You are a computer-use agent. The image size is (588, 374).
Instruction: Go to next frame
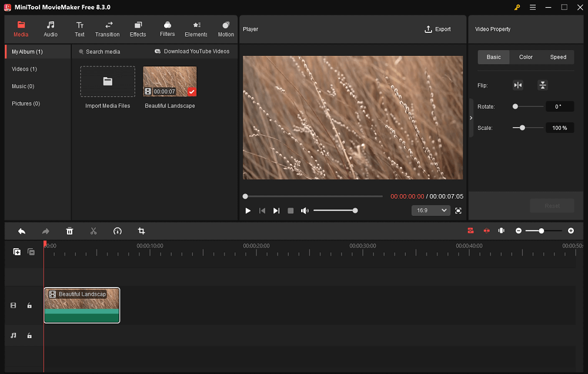pyautogui.click(x=276, y=211)
